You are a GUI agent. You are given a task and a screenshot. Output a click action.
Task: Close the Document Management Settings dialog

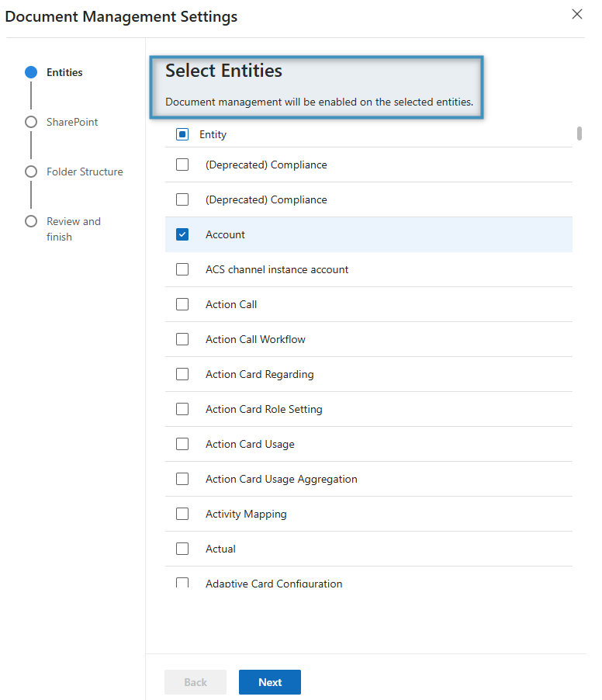coord(576,14)
